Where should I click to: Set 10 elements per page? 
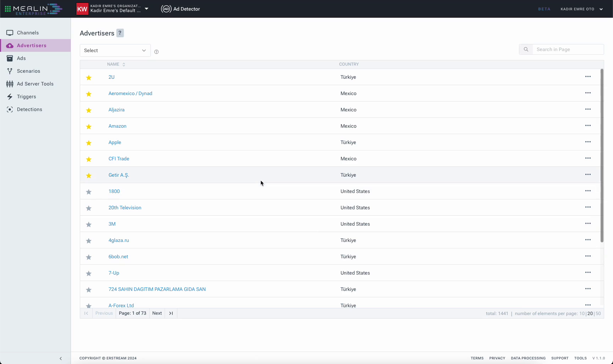(x=582, y=314)
